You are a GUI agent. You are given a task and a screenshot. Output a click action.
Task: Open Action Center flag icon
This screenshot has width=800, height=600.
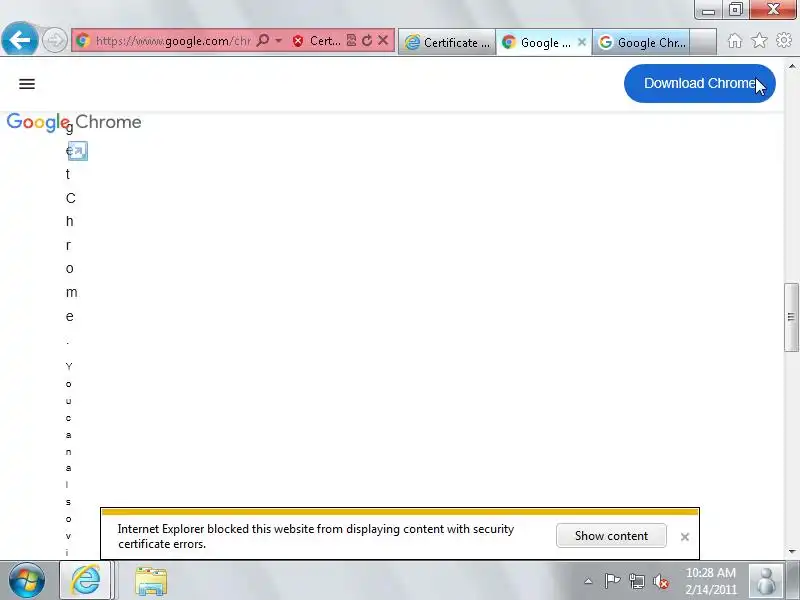(x=612, y=581)
